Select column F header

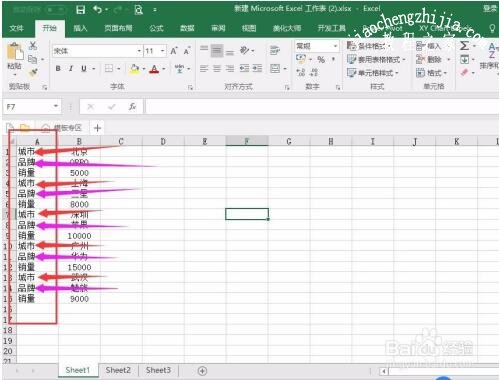247,141
